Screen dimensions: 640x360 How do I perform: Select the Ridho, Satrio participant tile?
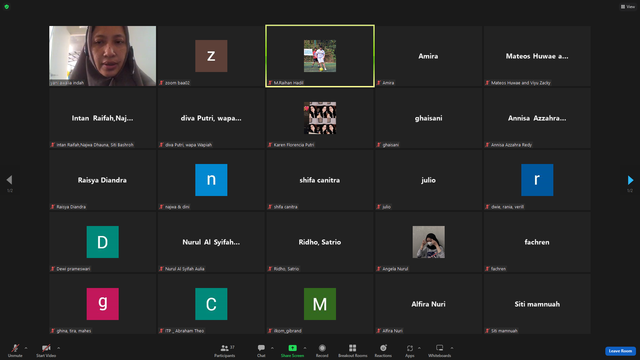point(320,242)
